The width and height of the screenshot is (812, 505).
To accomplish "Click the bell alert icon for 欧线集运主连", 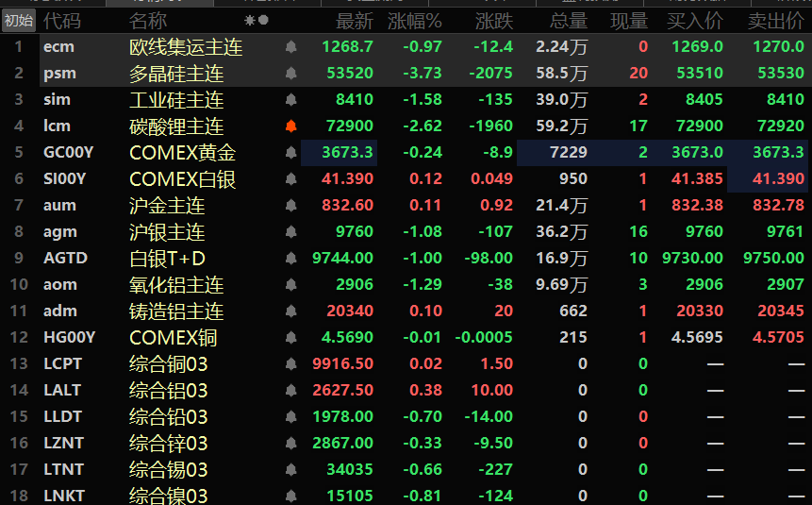I will (x=291, y=47).
